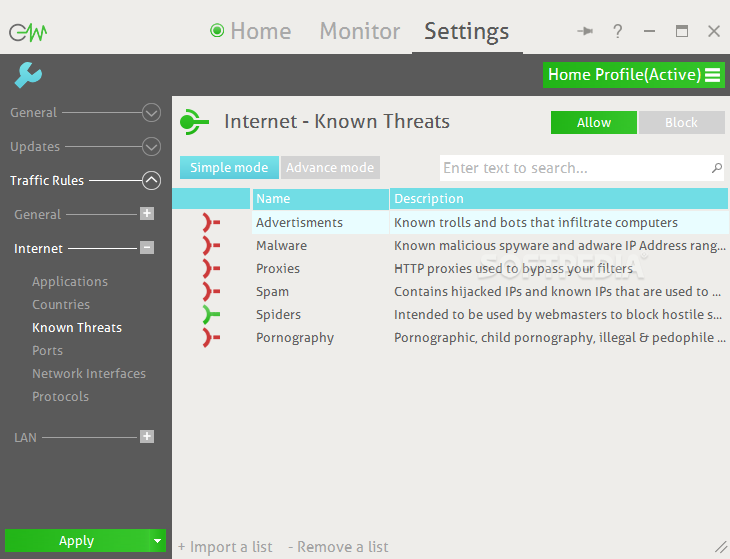Click the Apply button
Screen dimensions: 730x559
pos(77,541)
